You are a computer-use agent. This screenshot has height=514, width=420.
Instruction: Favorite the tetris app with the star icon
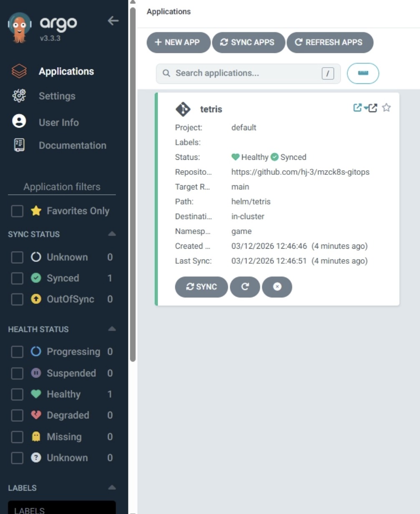(386, 108)
